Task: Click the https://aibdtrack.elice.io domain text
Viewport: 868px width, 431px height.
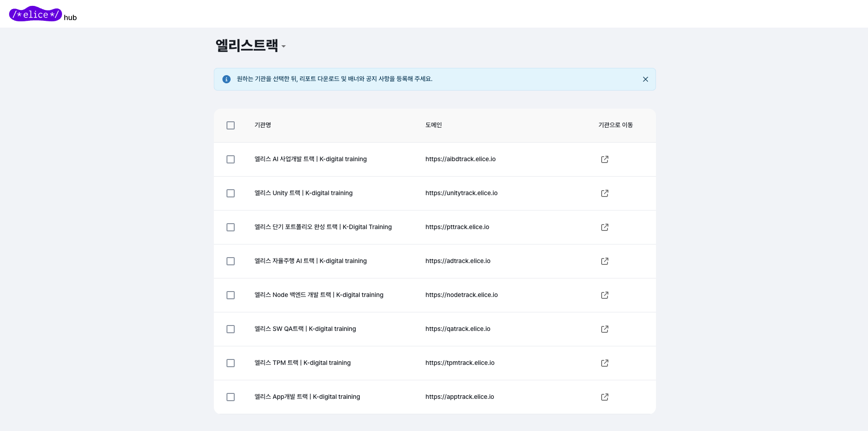Action: point(460,159)
